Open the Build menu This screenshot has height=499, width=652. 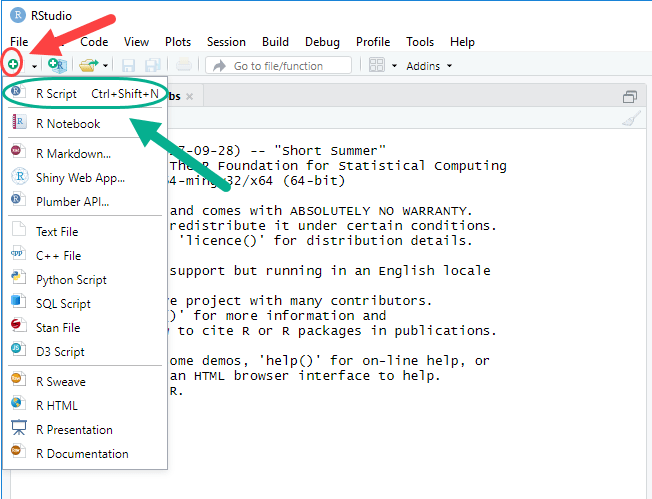point(275,42)
